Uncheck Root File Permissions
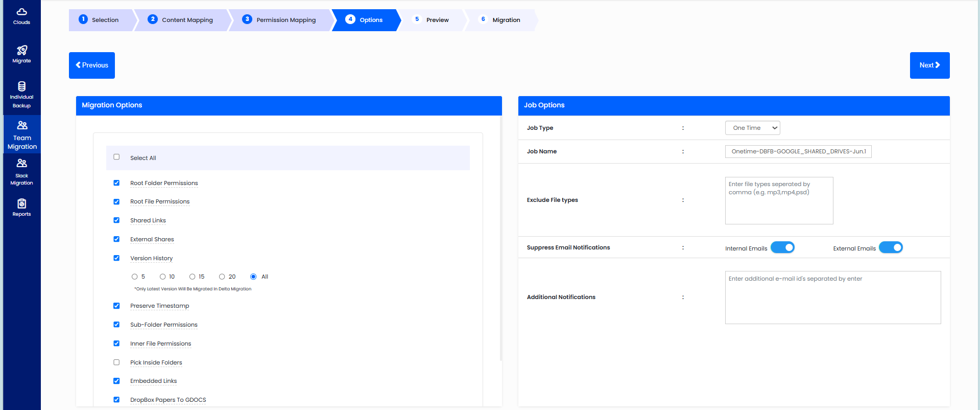This screenshot has width=980, height=410. 116,201
